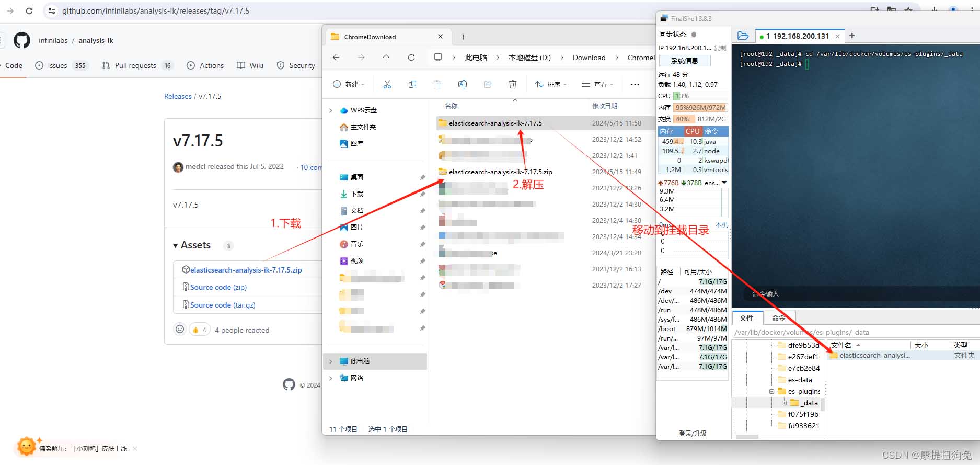
Task: Select the es-data folder in FinalShell tree
Action: pos(800,380)
